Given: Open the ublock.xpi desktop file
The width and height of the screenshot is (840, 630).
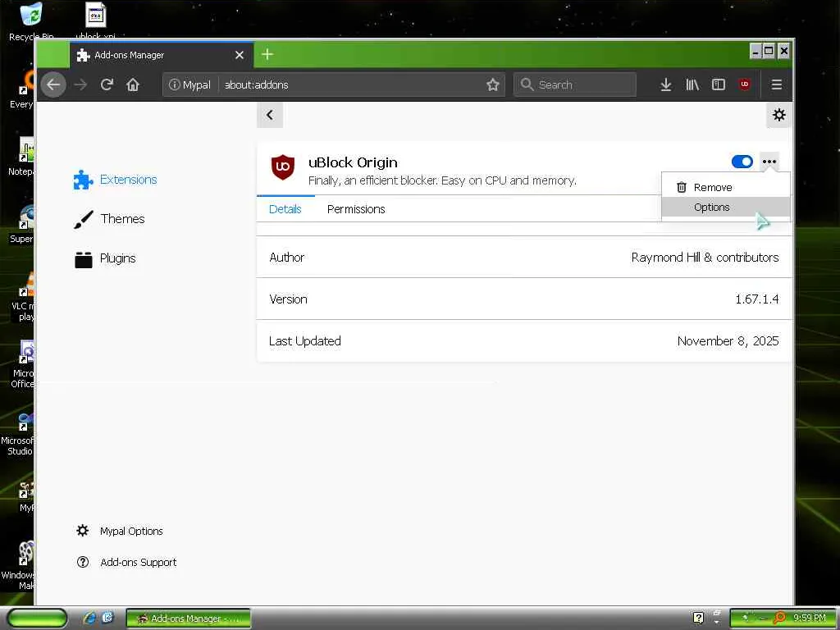Looking at the screenshot, I should click(95, 22).
